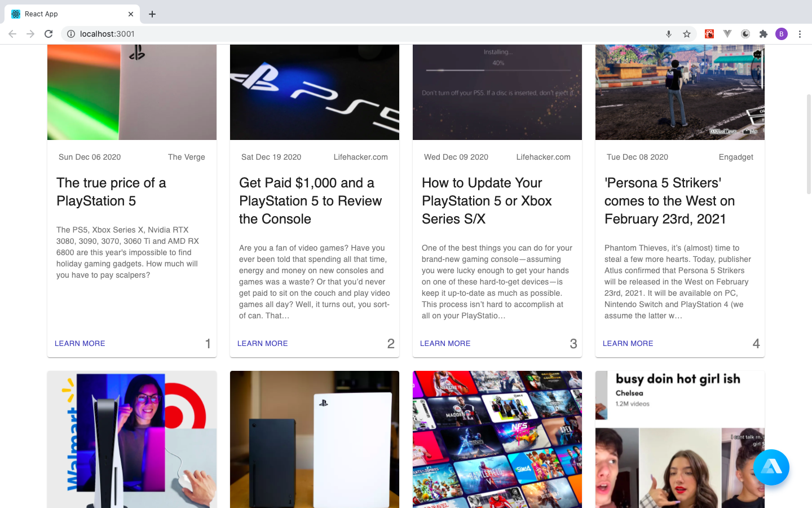Click the browser forward arrow

30,34
